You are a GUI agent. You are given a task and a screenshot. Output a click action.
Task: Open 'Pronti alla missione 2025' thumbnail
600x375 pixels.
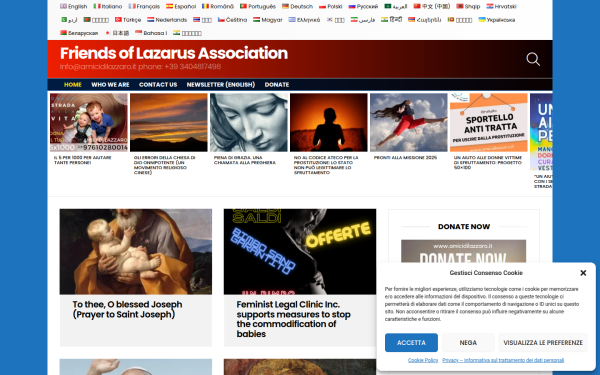(x=409, y=122)
